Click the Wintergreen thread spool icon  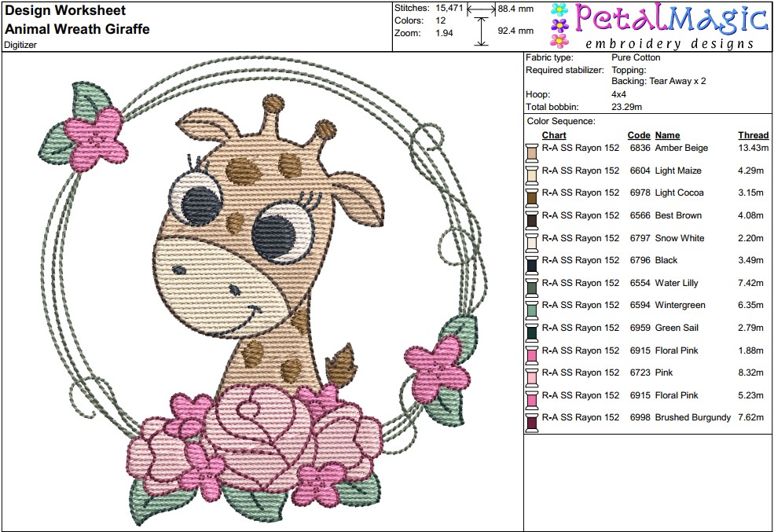pyautogui.click(x=532, y=310)
